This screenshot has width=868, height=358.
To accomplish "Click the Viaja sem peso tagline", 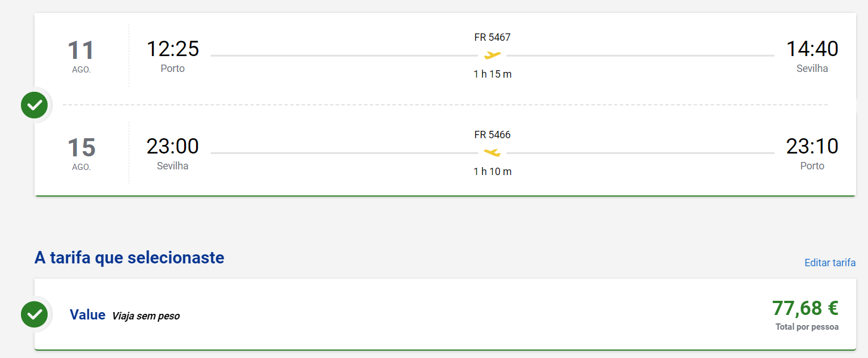I will click(146, 316).
